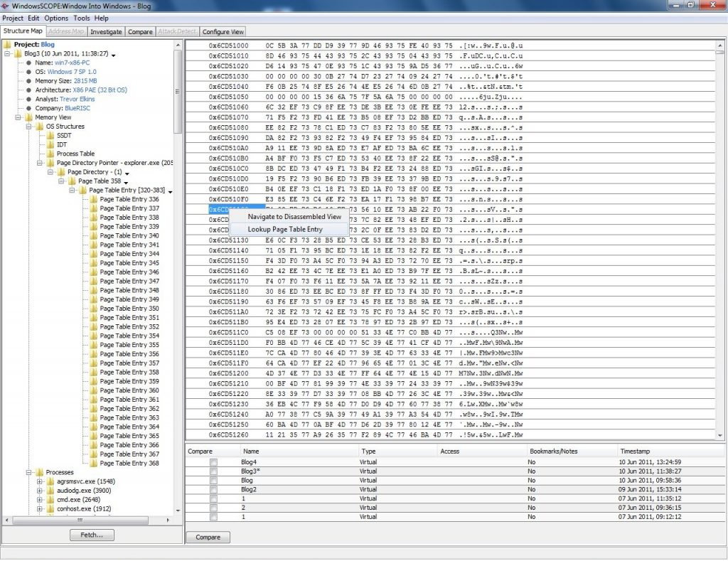Sort snapshots by the Timestamp column header
Screen dimensions: 728x561
[671, 452]
